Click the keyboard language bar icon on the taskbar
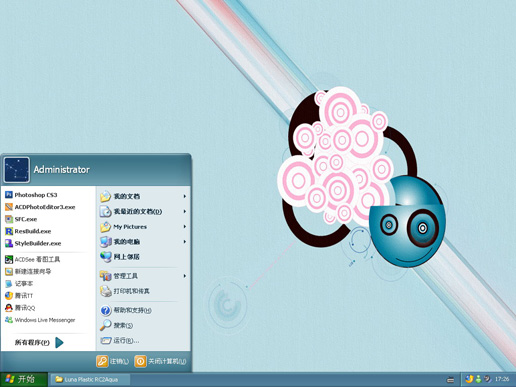Image resolution: width=516 pixels, height=387 pixels. coord(450,379)
